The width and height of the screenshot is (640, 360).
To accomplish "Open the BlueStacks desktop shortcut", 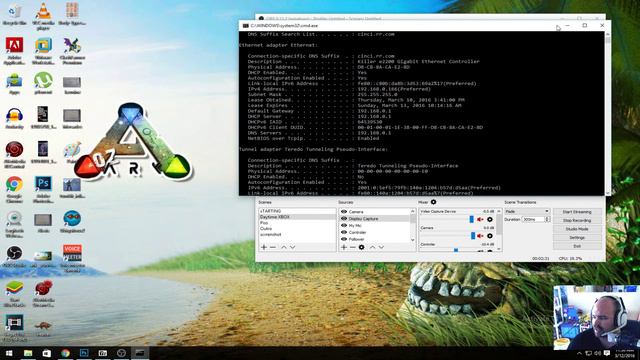I will (x=14, y=293).
